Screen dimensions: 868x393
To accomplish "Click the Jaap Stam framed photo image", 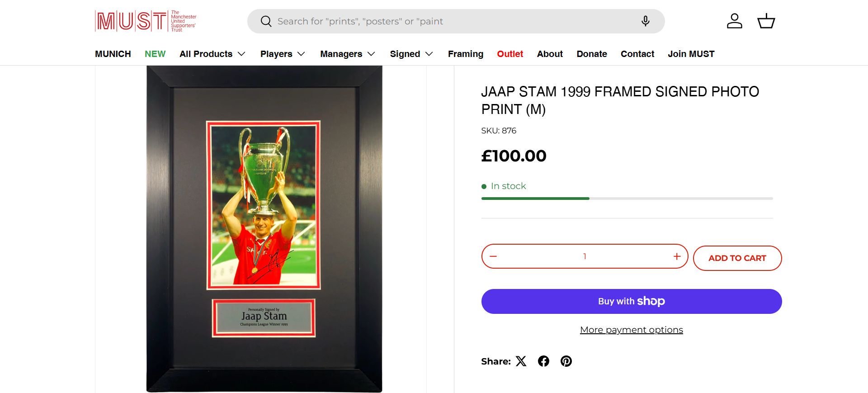I will (264, 228).
